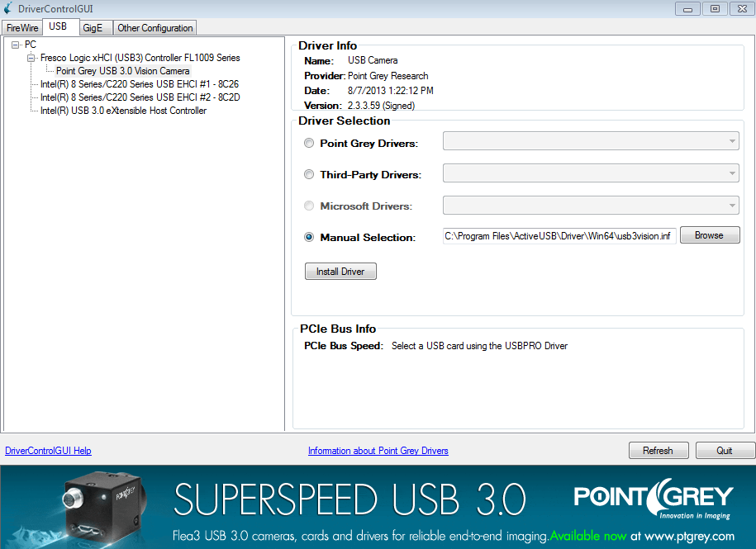
Task: Select the Third-Party Drivers radio button
Action: click(x=310, y=175)
